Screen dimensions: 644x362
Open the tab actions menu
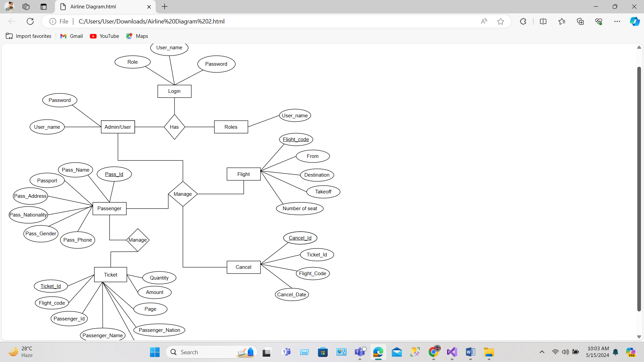coord(43,7)
